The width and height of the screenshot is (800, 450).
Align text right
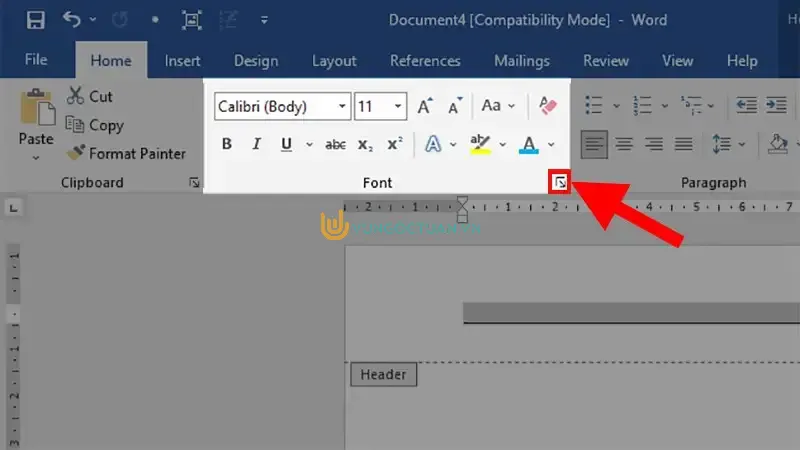coord(654,144)
